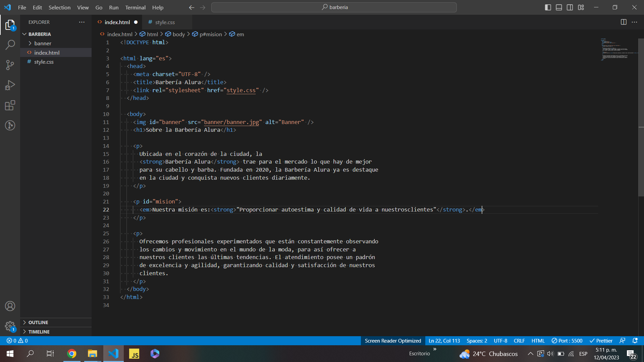Split the editor to the right
The image size is (644, 362).
tap(624, 22)
